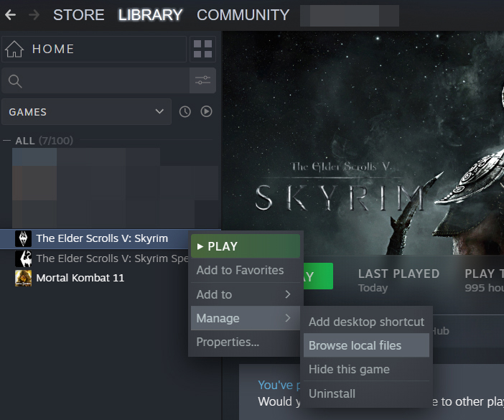Click the LAST PLAYED Today text

pos(398,281)
